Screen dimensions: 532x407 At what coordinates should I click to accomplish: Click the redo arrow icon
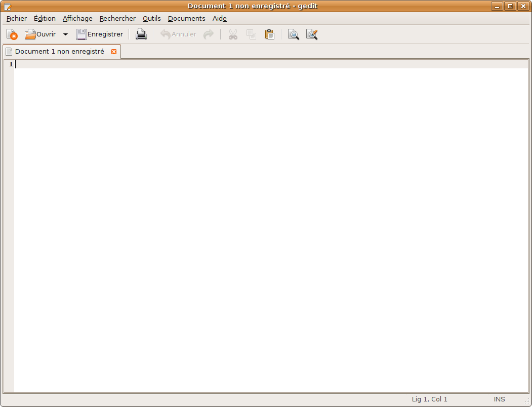(x=209, y=34)
